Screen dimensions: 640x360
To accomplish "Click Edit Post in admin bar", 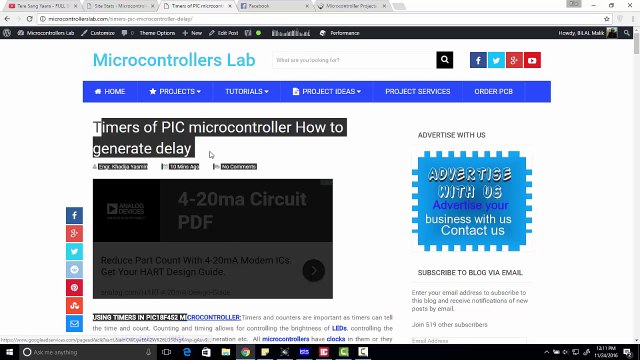I will tap(223, 33).
